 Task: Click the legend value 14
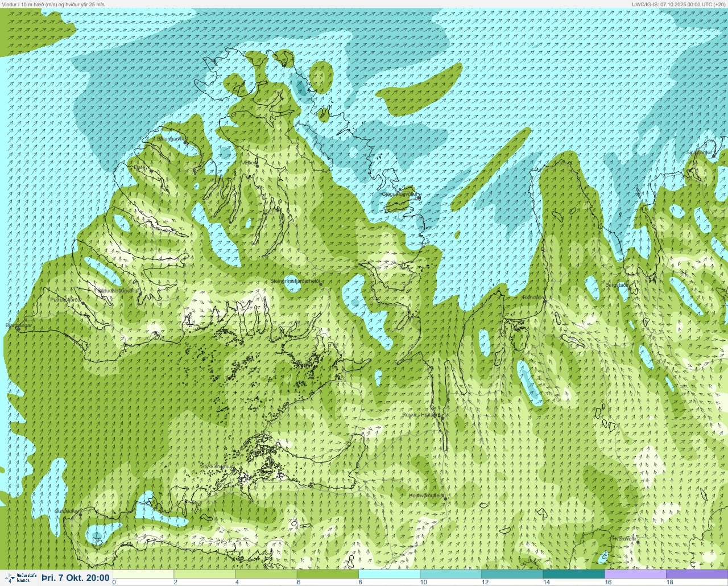[547, 582]
